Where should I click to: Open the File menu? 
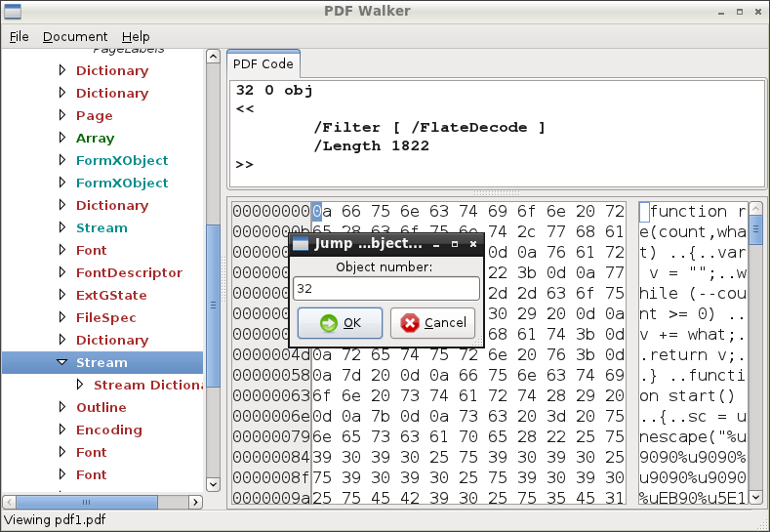click(20, 37)
